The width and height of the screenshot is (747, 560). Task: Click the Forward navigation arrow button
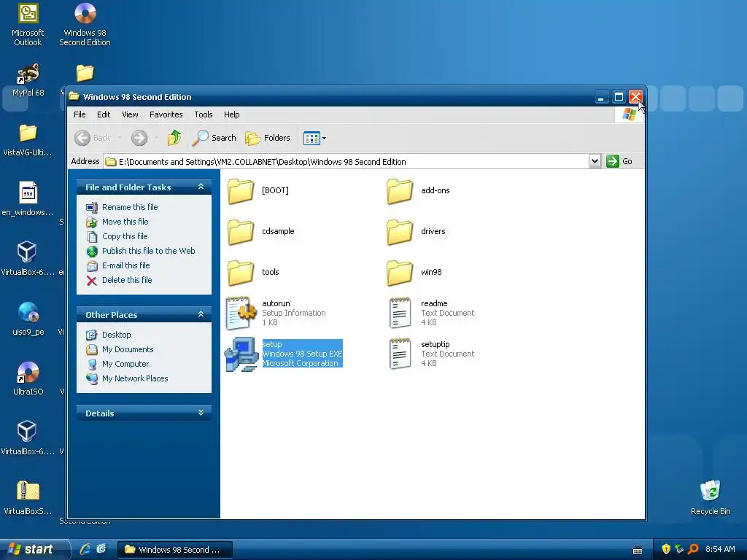(139, 138)
